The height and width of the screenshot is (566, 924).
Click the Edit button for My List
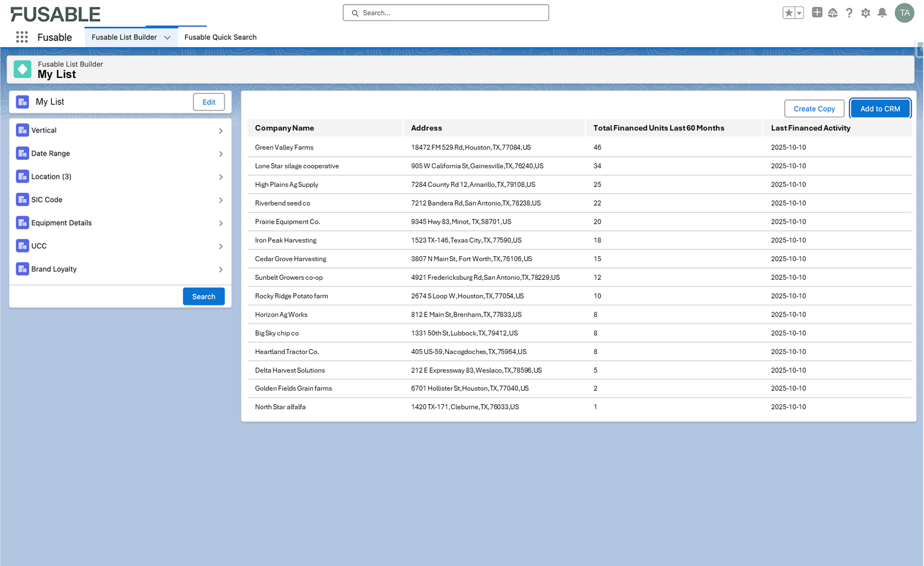coord(209,102)
